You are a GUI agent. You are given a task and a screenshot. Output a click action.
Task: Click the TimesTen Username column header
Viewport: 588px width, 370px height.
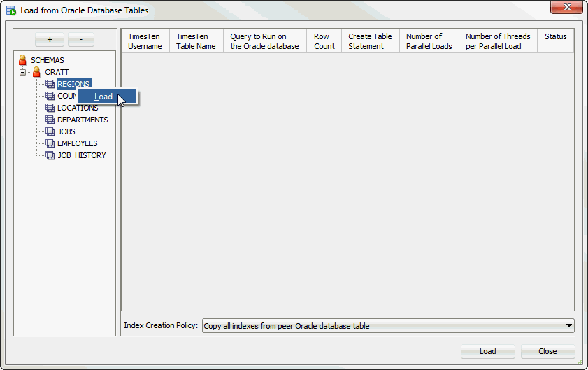(x=145, y=41)
